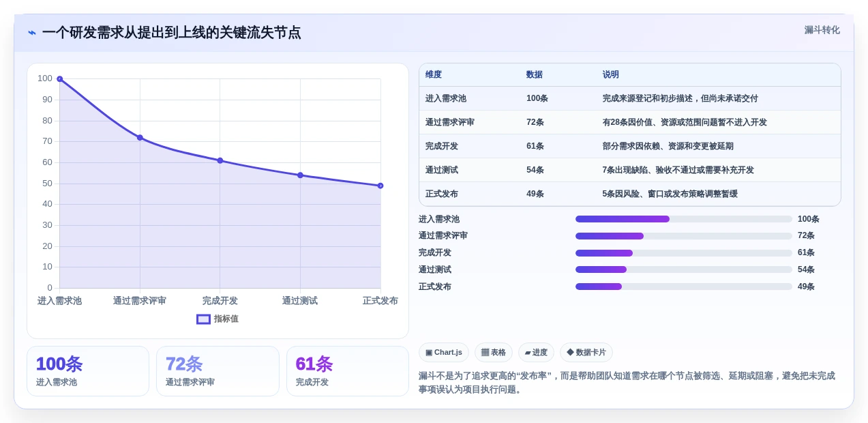This screenshot has height=423, width=868.
Task: Click the 进入需求池 x-axis label
Action: click(x=59, y=301)
